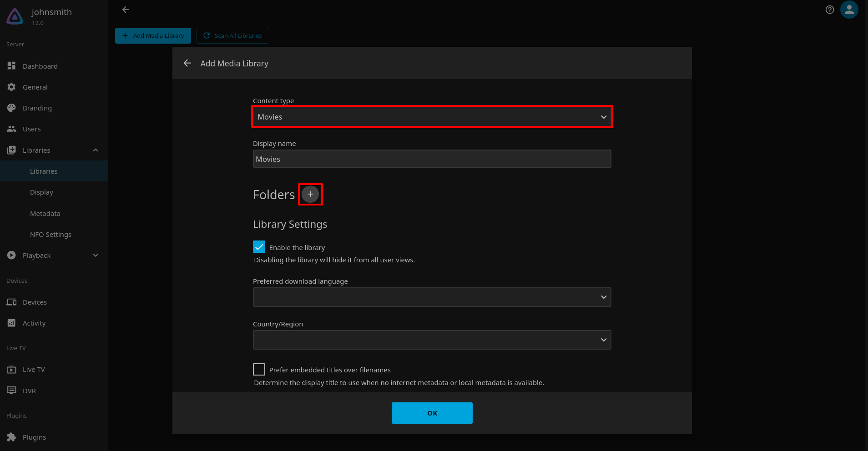Click the top back arrow above Add Media Library
Viewport: 868px width, 451px height.
[126, 10]
